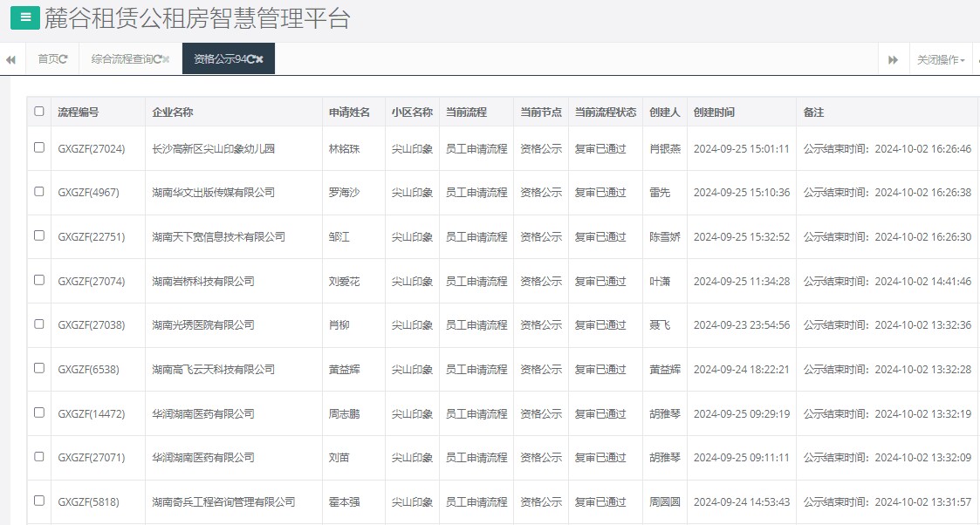Check the checkbox beside GXGZF(5818)
980x525 pixels.
[38, 501]
